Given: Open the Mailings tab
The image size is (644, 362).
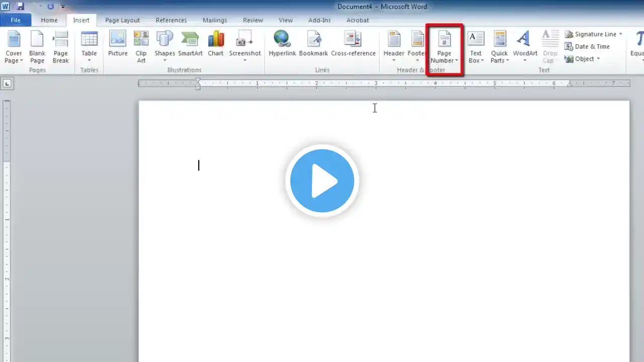Looking at the screenshot, I should click(x=215, y=20).
